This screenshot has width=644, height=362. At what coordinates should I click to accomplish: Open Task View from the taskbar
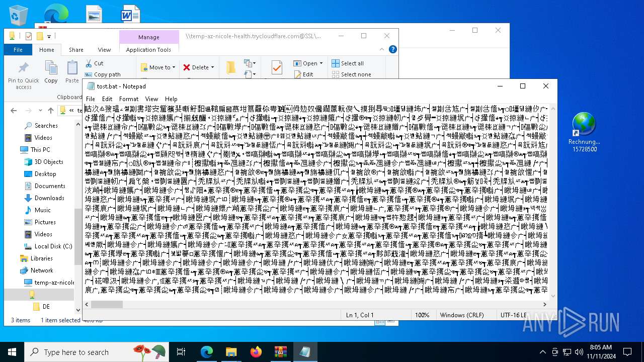click(x=181, y=352)
